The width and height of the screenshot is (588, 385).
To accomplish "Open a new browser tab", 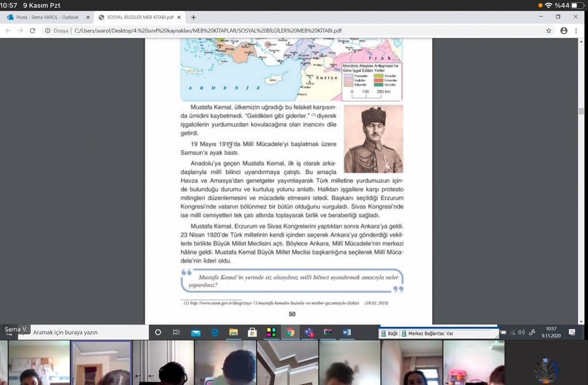I will point(193,17).
